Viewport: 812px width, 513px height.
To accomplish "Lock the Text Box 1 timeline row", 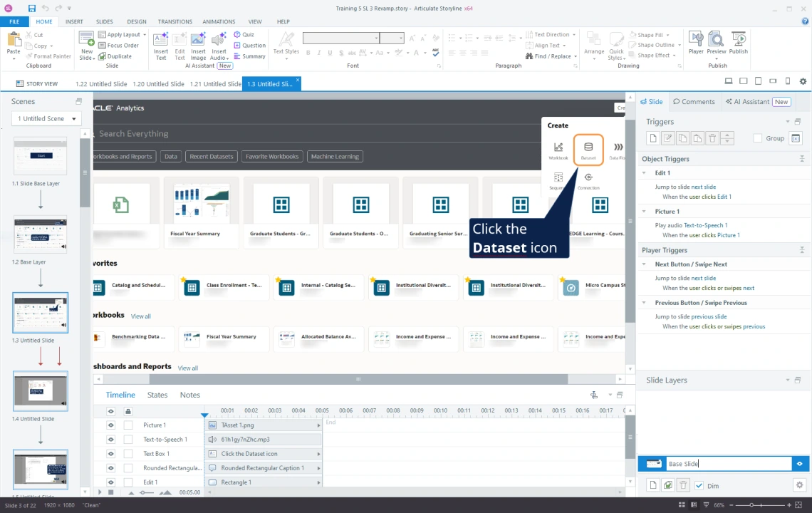I will tap(128, 453).
